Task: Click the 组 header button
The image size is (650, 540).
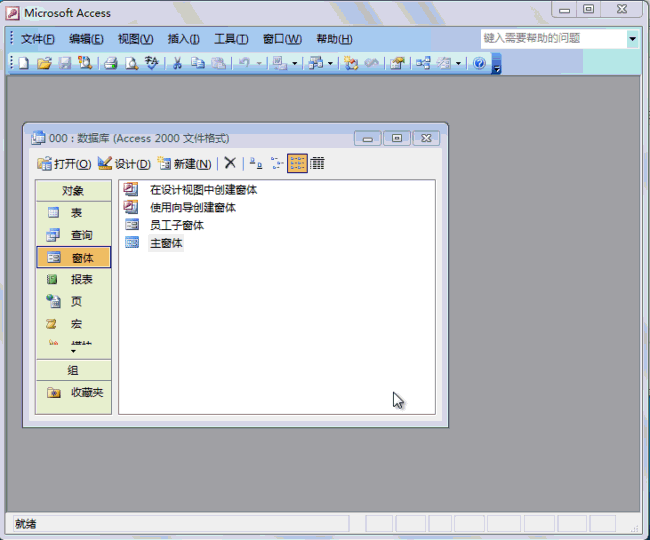Action: (73, 370)
